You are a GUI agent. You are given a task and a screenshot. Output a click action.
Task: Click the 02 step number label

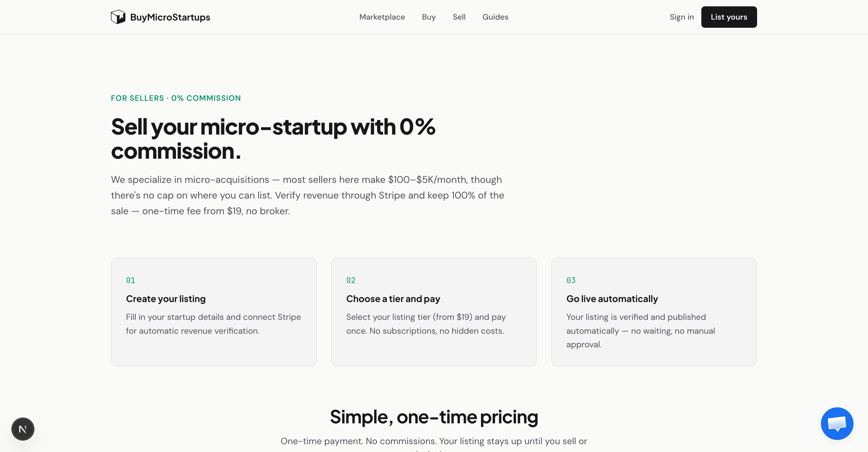pyautogui.click(x=351, y=280)
